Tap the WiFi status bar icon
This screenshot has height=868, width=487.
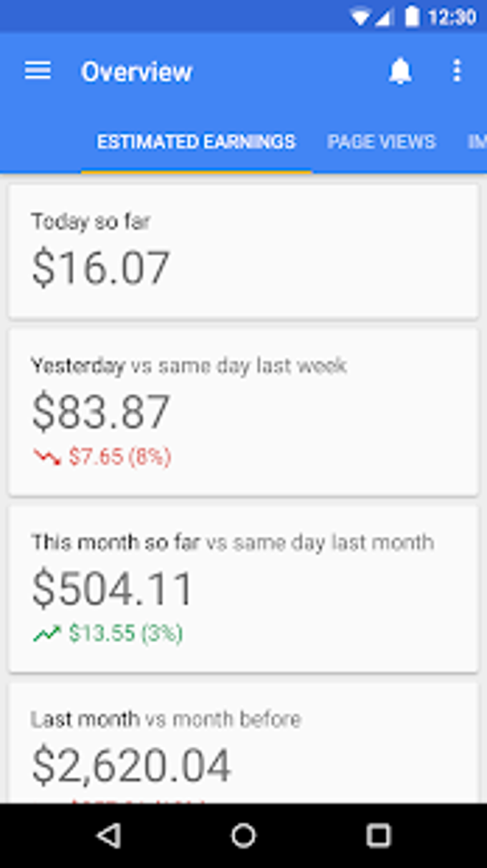click(360, 16)
